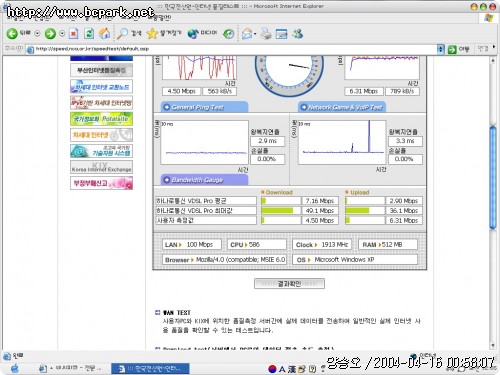This screenshot has width=500, height=375.
Task: Click the Mail envelope icon
Action: (x=247, y=34)
